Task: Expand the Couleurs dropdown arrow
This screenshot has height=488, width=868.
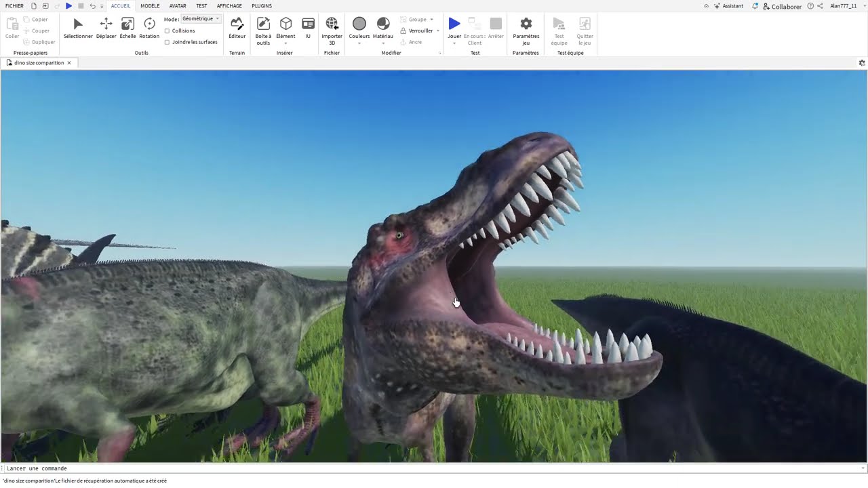Action: coord(359,43)
